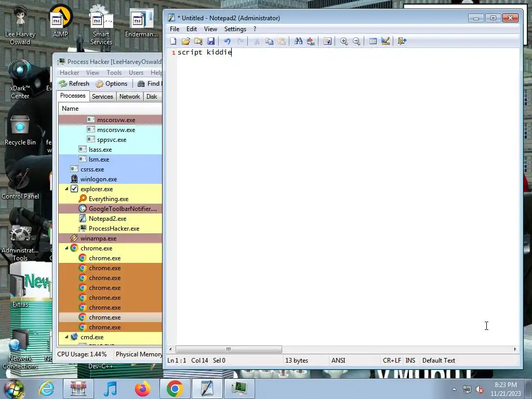Open the Edit menu in Notepad2

click(x=192, y=29)
